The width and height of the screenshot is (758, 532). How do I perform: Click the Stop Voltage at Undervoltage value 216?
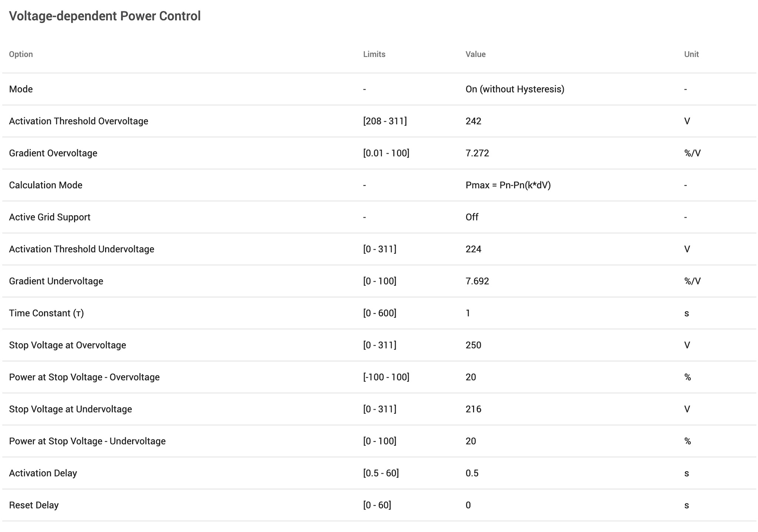[x=473, y=409]
